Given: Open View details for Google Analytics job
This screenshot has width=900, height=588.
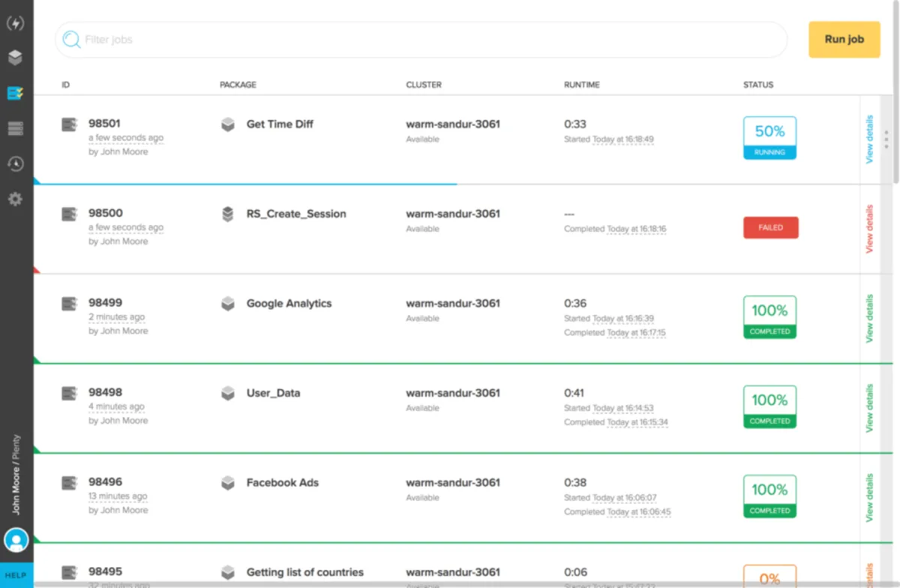Looking at the screenshot, I should pos(870,318).
